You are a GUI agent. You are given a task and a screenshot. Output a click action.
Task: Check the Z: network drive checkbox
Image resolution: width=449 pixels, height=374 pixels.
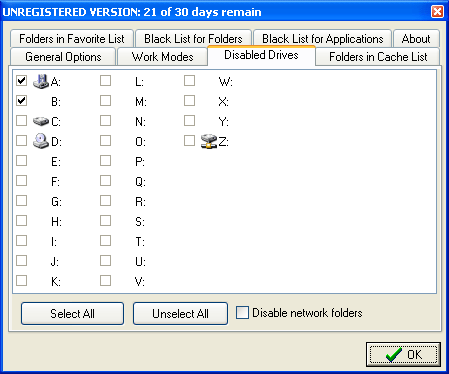coord(189,141)
